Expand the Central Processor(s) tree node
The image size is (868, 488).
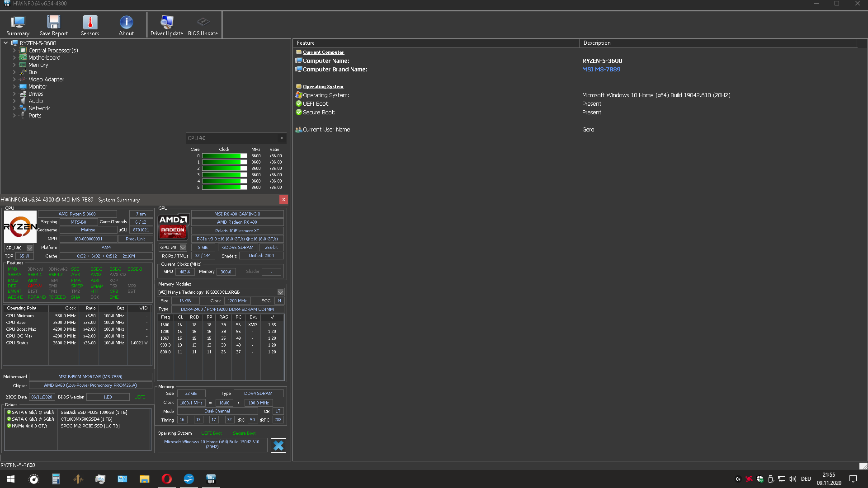pos(14,50)
